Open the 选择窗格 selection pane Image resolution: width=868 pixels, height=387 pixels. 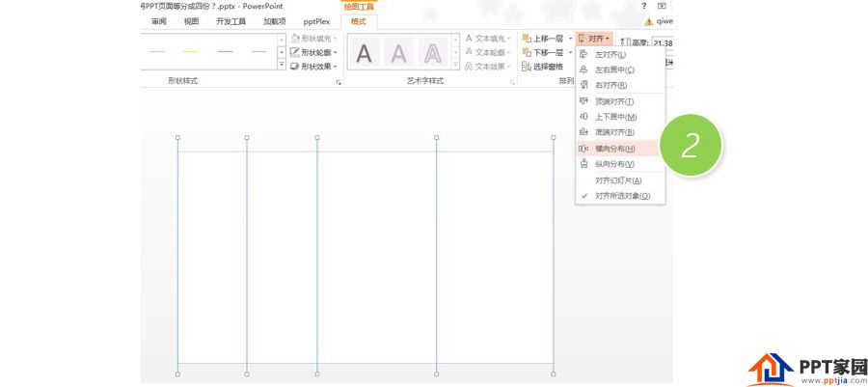click(x=542, y=67)
